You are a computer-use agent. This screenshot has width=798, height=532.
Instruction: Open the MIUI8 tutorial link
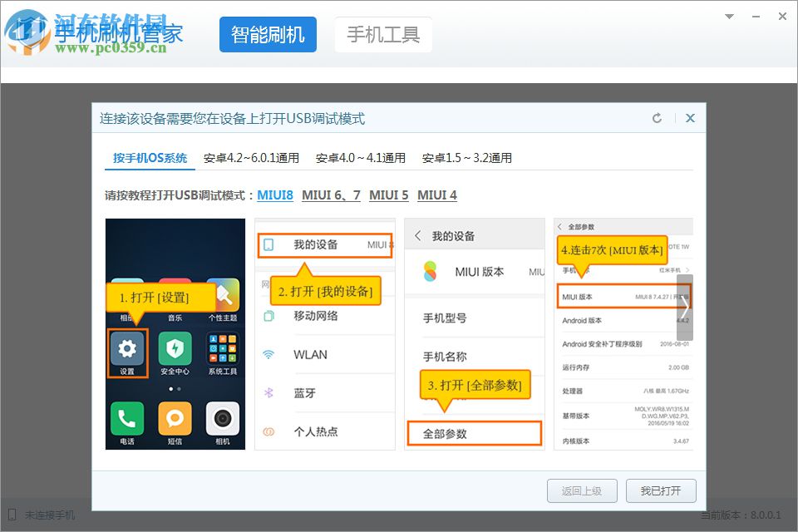pyautogui.click(x=274, y=195)
